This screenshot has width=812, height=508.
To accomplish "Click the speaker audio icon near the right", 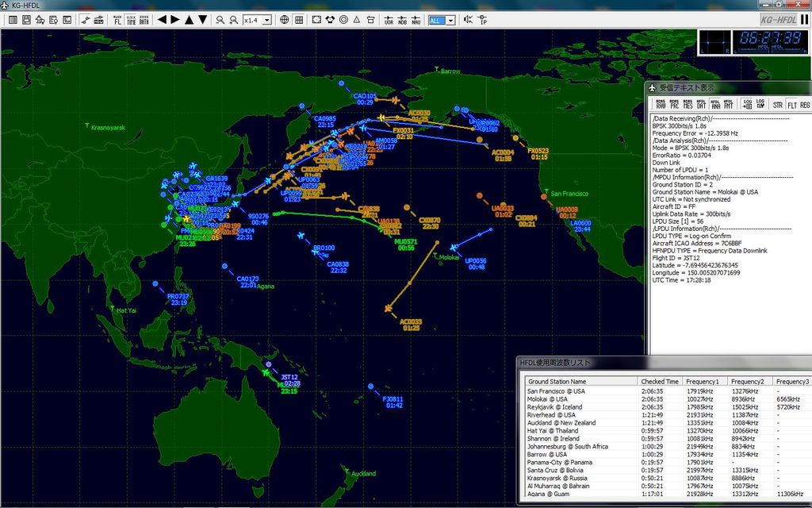I will (x=468, y=20).
